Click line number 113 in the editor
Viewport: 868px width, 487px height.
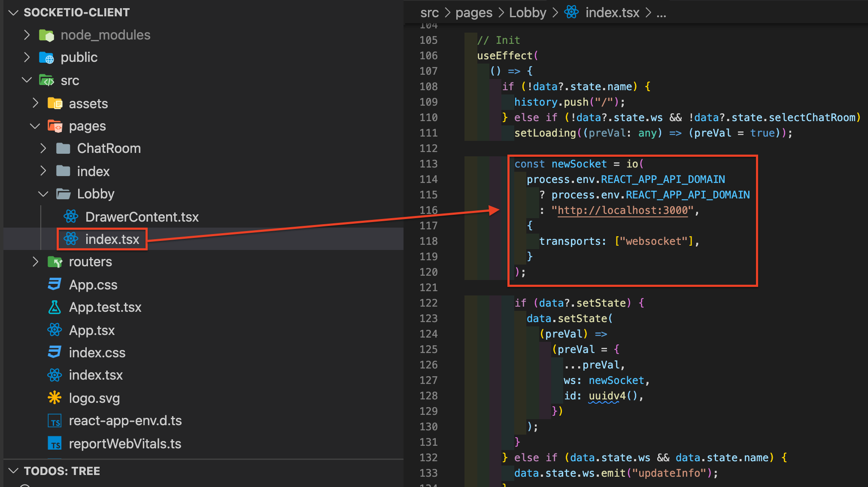pyautogui.click(x=428, y=164)
